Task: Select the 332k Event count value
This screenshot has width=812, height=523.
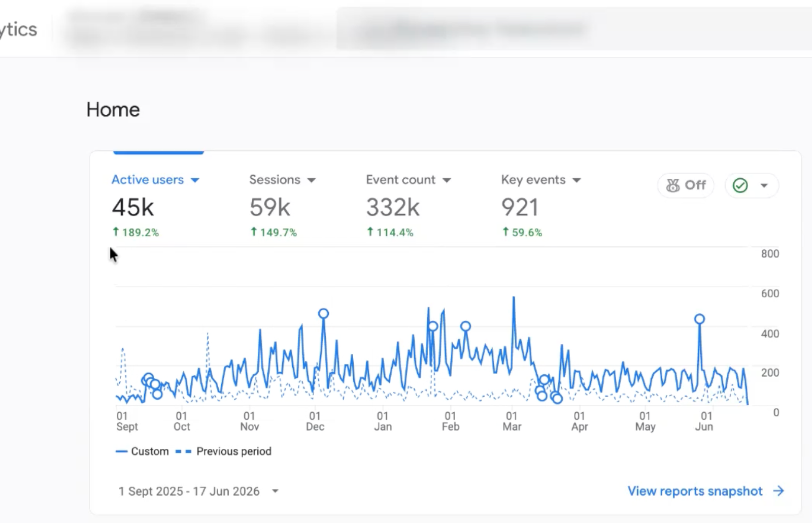Action: tap(393, 207)
